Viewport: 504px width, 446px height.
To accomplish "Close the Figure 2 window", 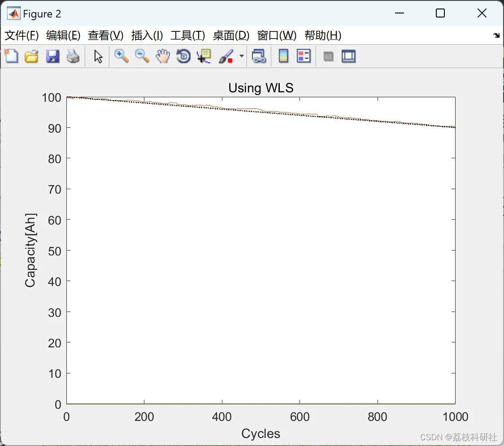I will coord(482,13).
